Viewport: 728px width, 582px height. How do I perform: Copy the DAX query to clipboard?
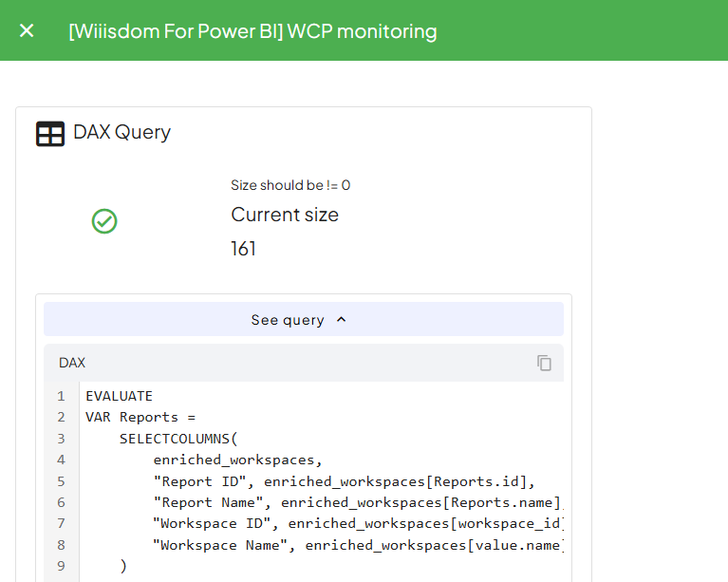point(544,363)
